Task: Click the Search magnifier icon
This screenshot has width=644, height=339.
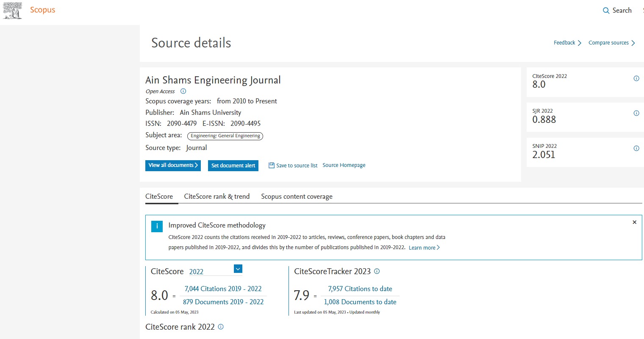Action: [x=606, y=11]
